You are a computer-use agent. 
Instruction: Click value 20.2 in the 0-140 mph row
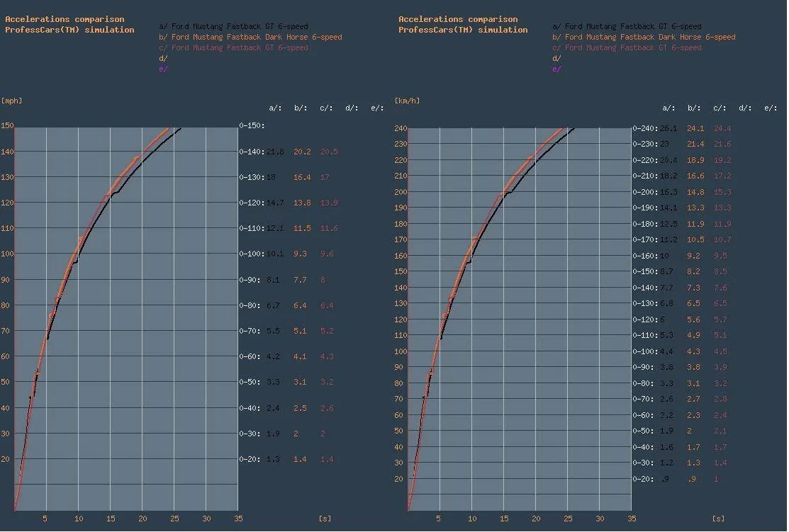coord(302,152)
